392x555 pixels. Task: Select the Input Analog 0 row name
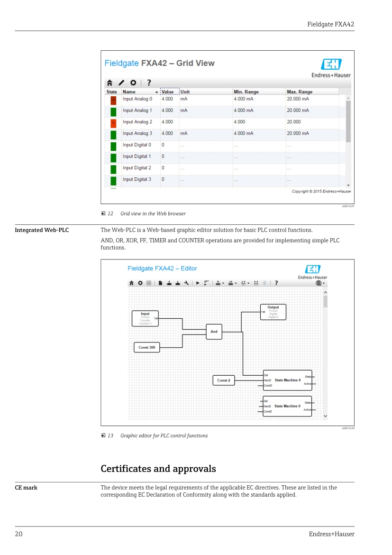[137, 99]
